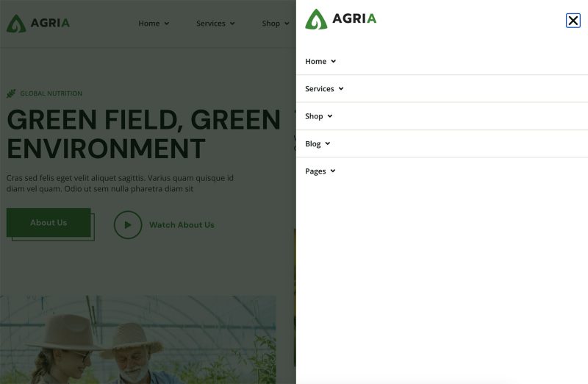Select Home label in the side panel menu

tap(315, 62)
